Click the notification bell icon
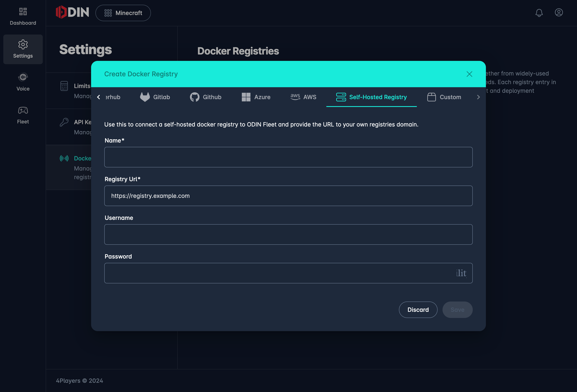The image size is (577, 392). 539,12
